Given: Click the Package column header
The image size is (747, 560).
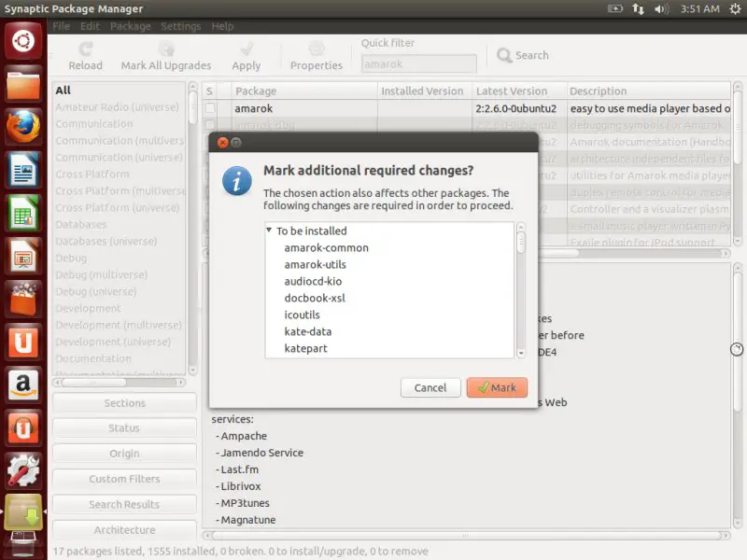Looking at the screenshot, I should coord(305,91).
